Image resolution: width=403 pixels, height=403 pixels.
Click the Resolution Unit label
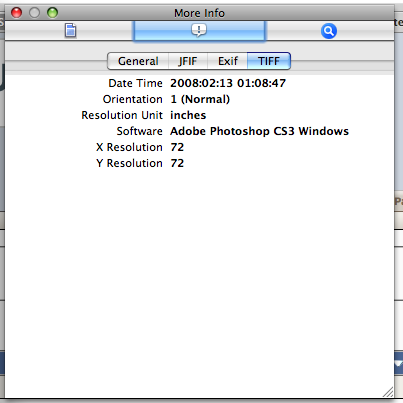pyautogui.click(x=122, y=115)
